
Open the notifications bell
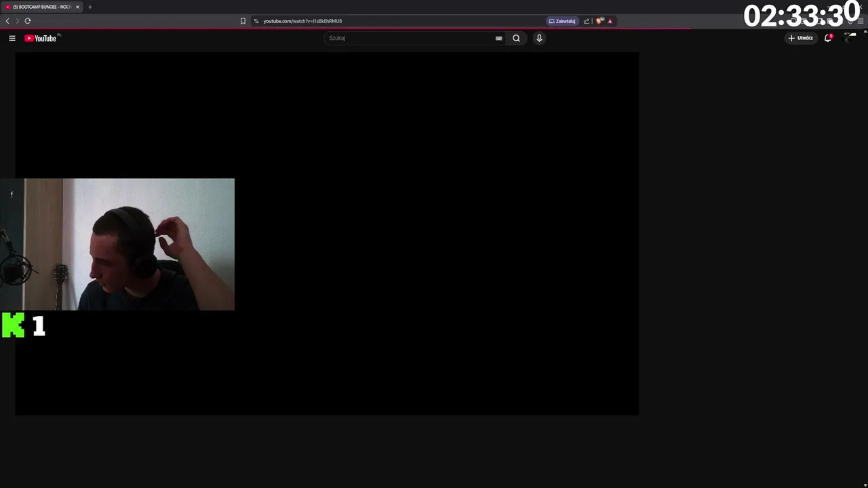coord(828,38)
